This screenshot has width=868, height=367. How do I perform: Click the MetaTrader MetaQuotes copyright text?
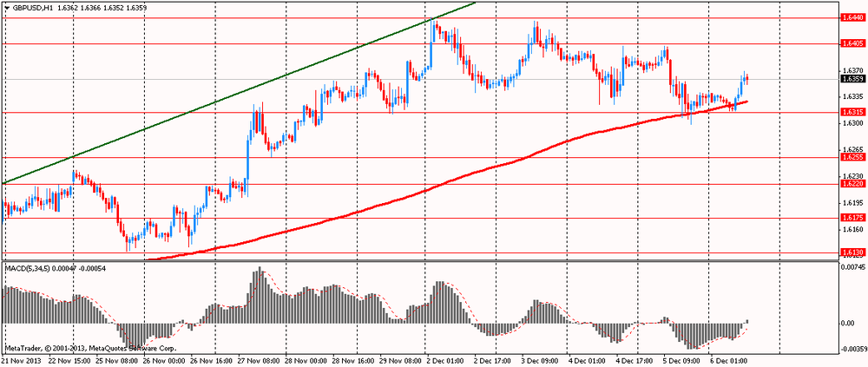tap(91, 350)
